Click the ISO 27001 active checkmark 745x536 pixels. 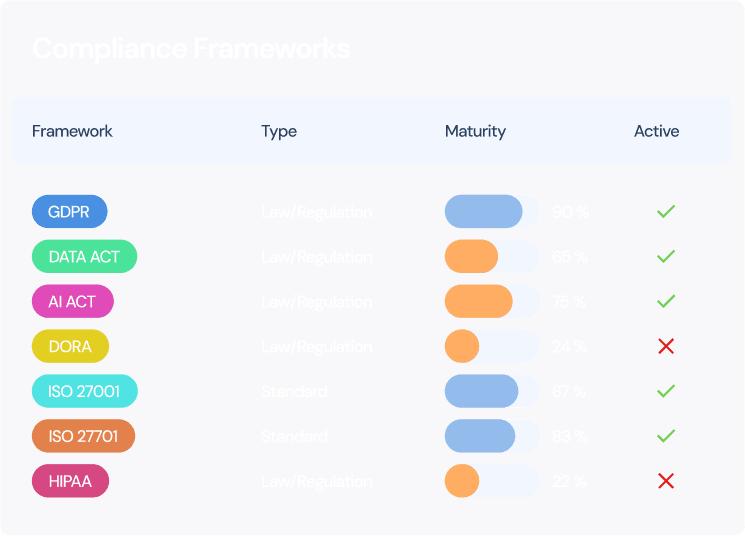(666, 391)
